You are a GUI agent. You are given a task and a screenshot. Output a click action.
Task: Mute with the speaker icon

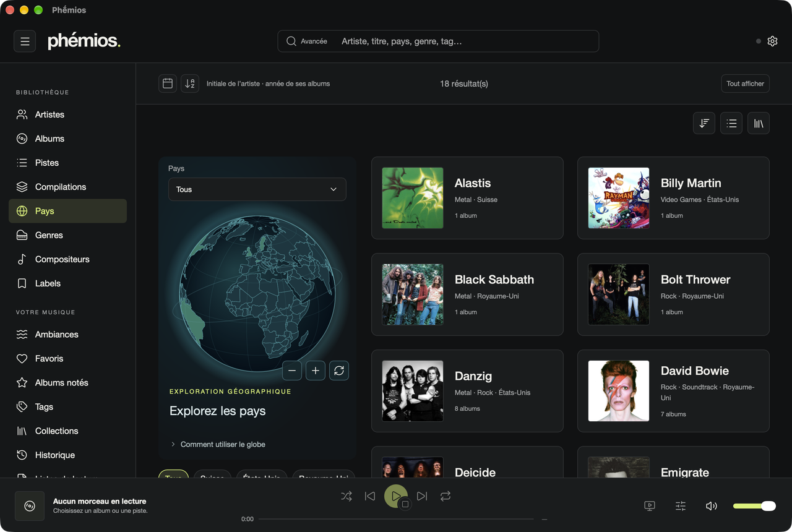(x=712, y=506)
